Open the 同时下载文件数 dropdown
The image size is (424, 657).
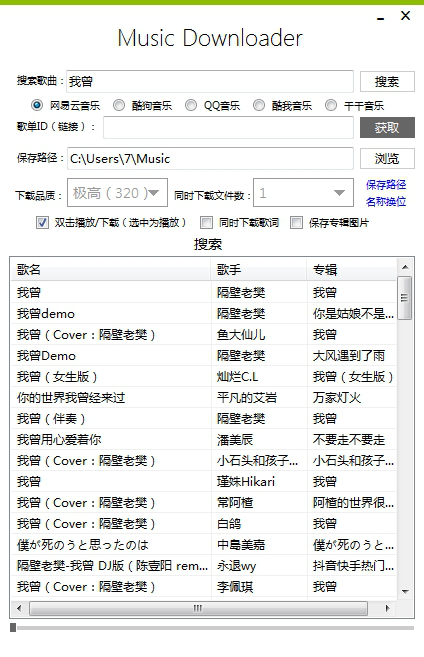click(x=303, y=193)
